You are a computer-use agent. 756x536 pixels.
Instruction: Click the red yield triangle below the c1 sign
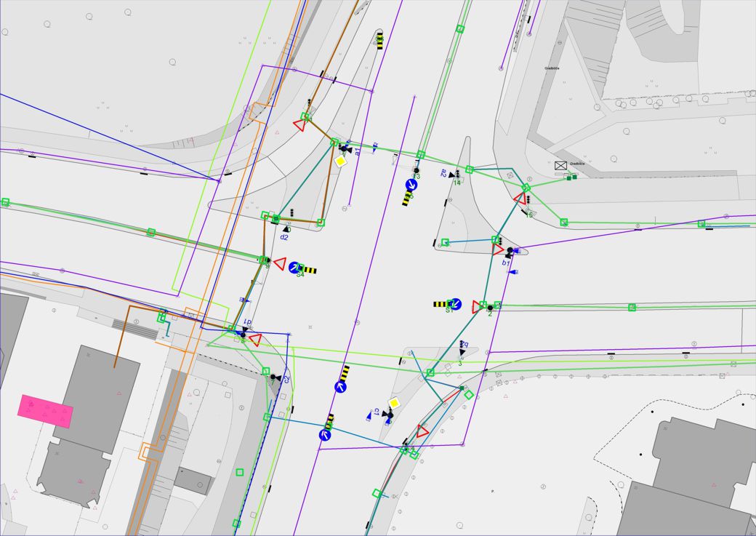pyautogui.click(x=422, y=431)
